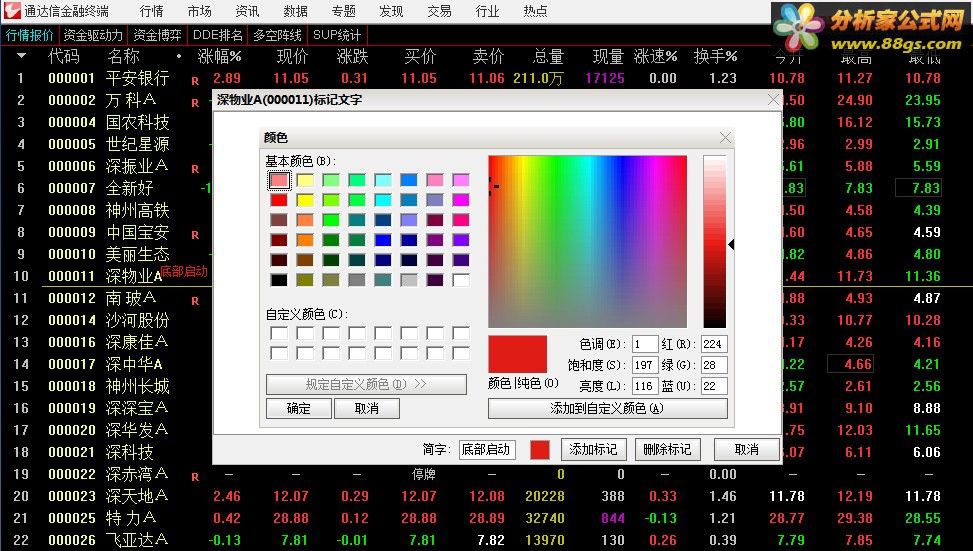
Task: Click the 颜色|纯色 preview box
Action: pos(518,354)
